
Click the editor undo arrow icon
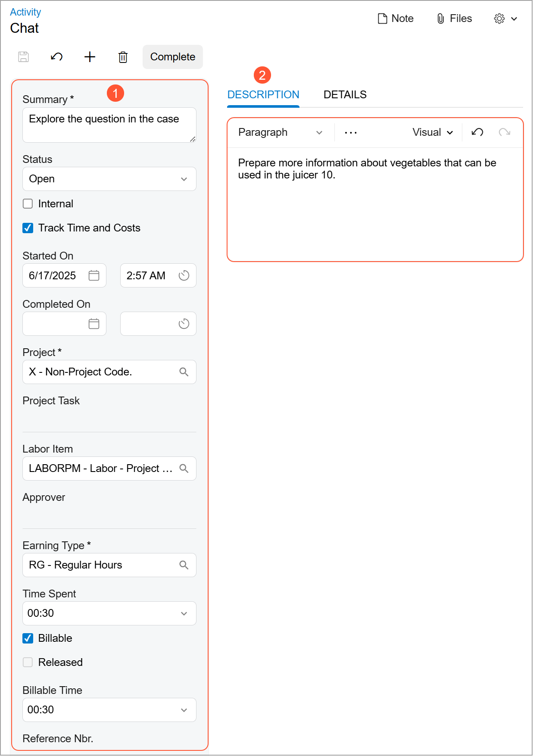[477, 132]
